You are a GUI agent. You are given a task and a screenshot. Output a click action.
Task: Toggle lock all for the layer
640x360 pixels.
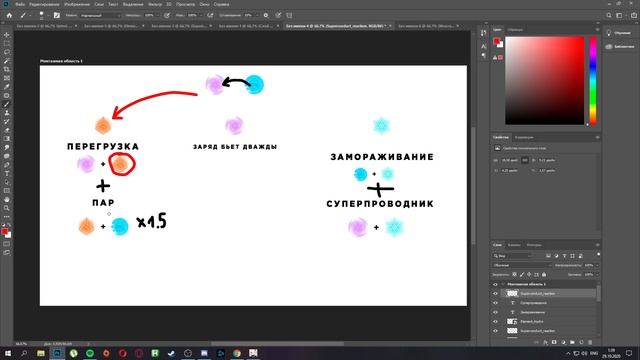(544, 275)
